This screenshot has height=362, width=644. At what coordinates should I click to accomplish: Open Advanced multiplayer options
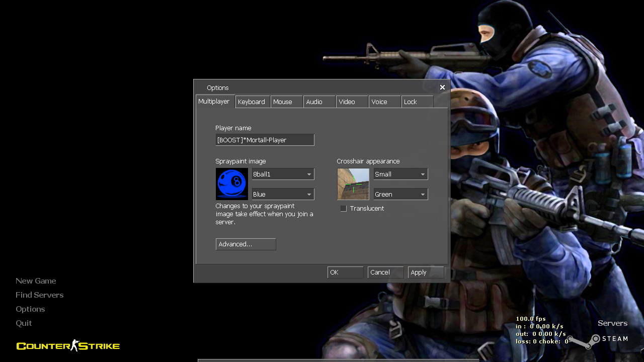pyautogui.click(x=246, y=244)
